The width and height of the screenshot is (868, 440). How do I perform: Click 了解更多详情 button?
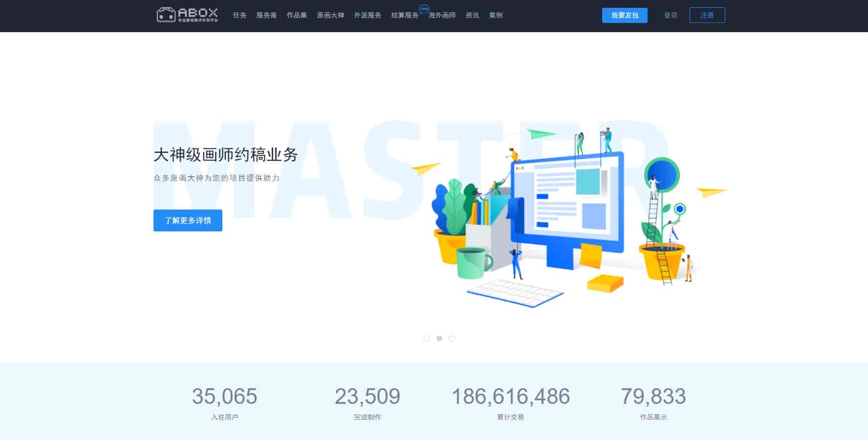[x=188, y=220]
